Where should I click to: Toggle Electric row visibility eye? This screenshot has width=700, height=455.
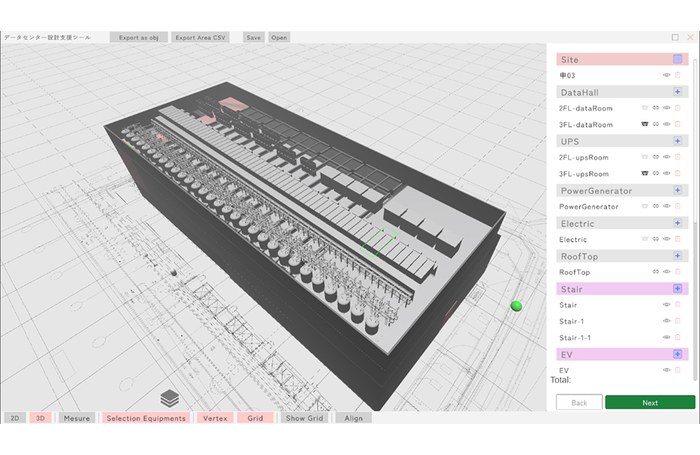[667, 239]
